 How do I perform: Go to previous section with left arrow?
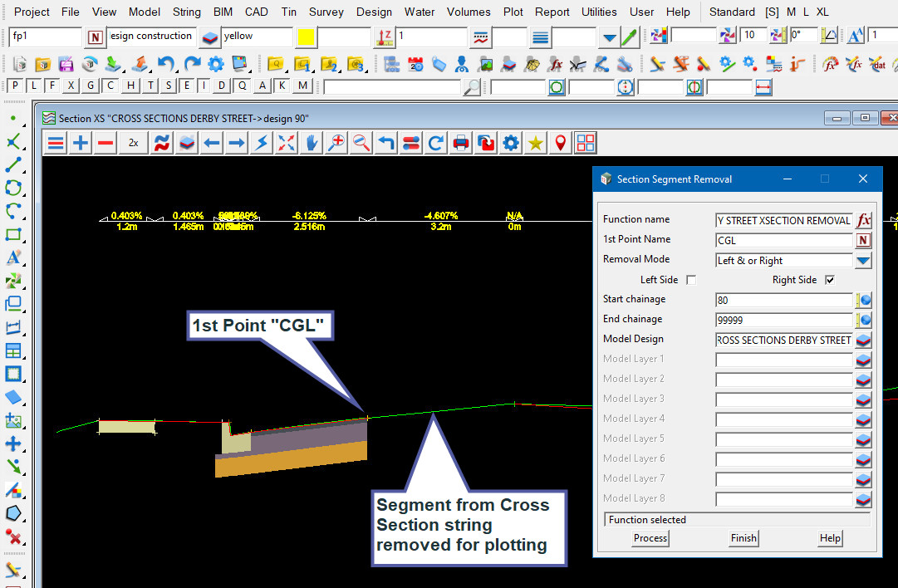coord(212,143)
